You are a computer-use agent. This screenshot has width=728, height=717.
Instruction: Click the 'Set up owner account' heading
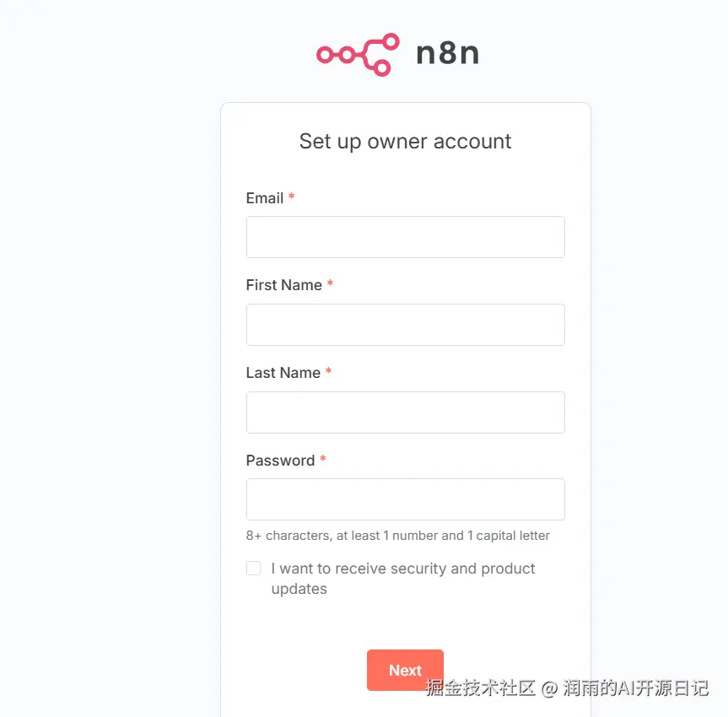point(405,142)
